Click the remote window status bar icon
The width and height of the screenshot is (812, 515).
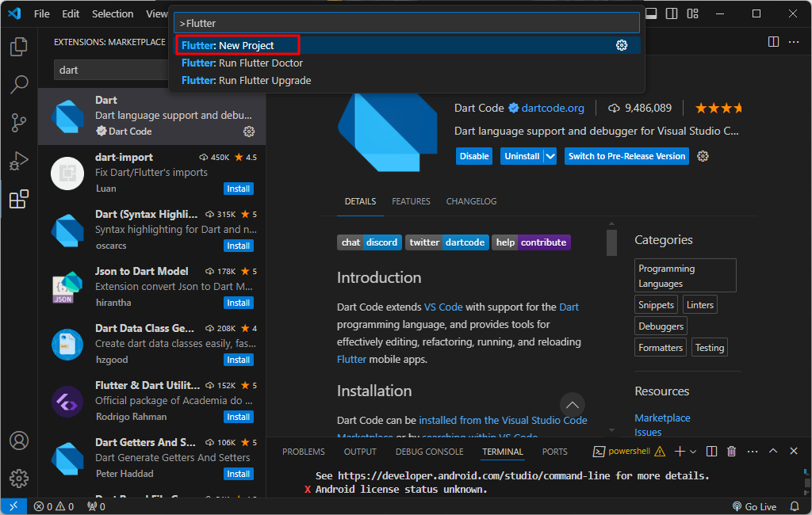[13, 506]
